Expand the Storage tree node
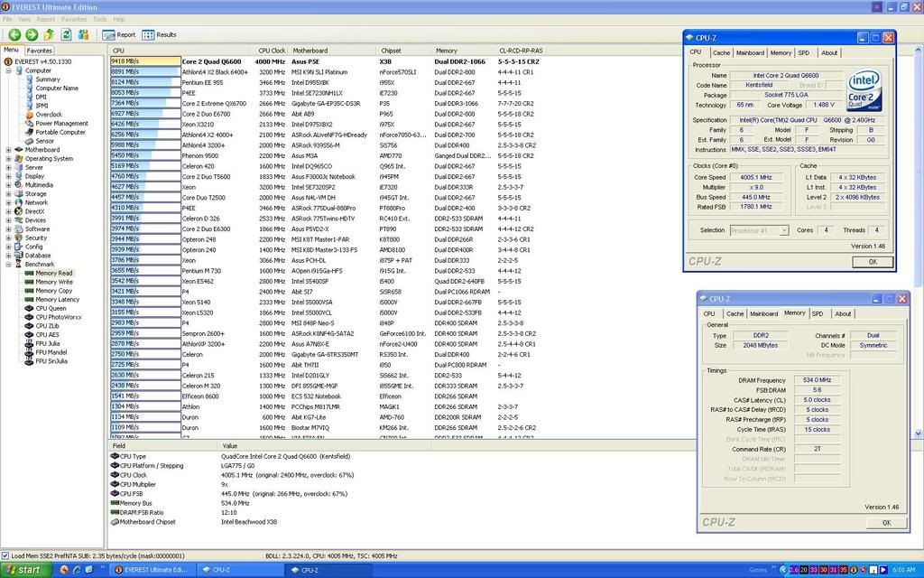924x578 pixels. pos(9,194)
